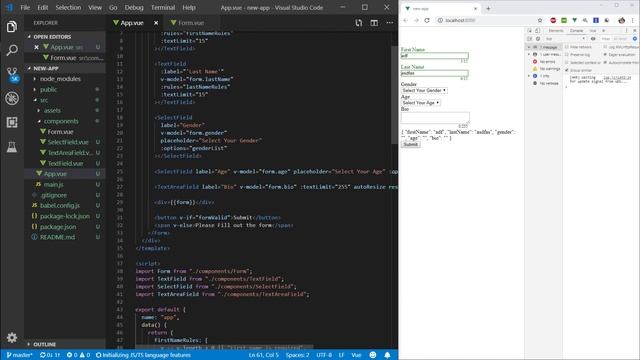Split the editor to the right
The image size is (640, 360).
[374, 23]
